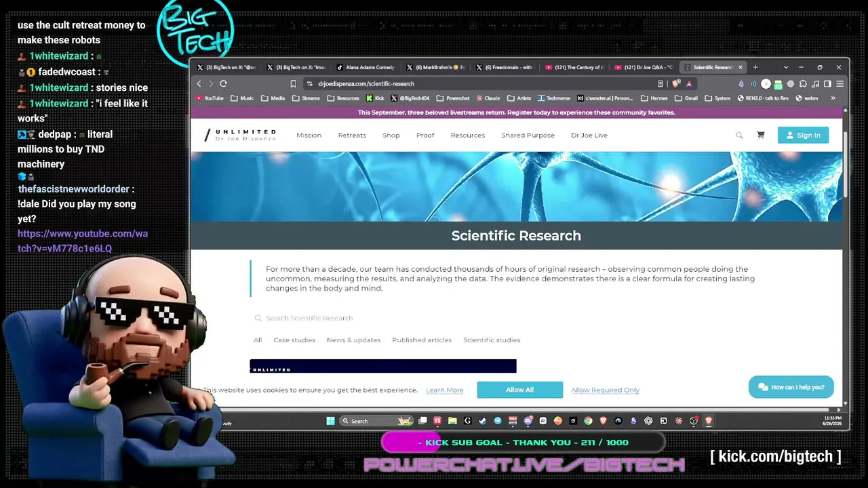
Task: Open Google Chrome from the taskbar
Action: (588, 421)
